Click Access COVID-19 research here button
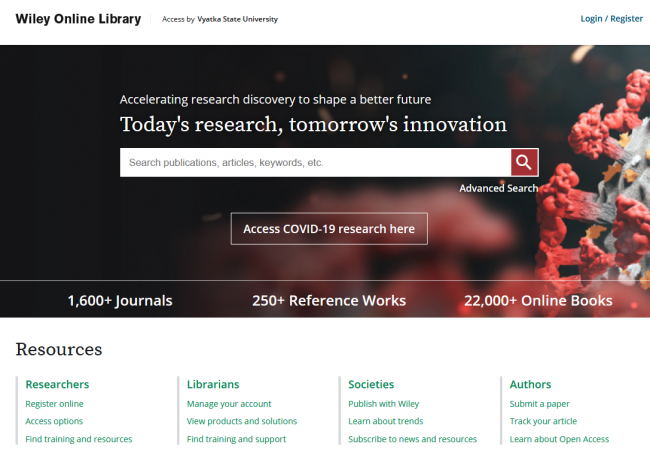Viewport: 650px width, 450px height. pyautogui.click(x=329, y=229)
